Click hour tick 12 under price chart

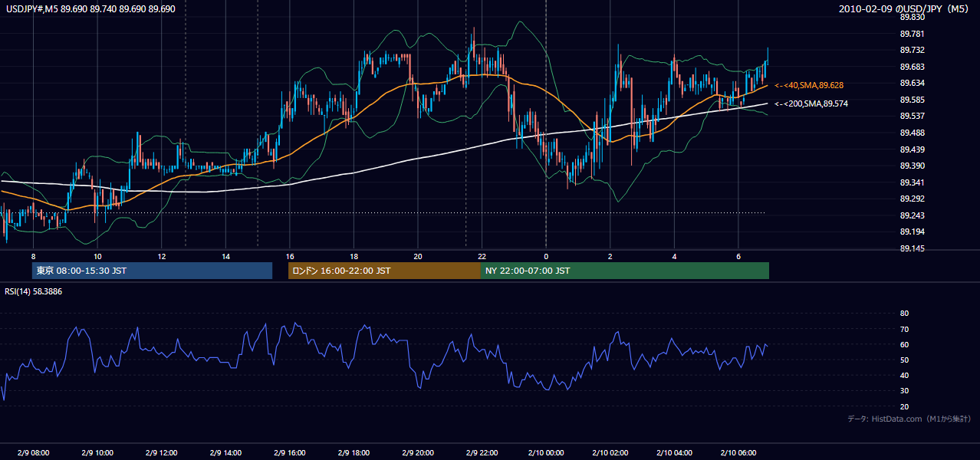161,256
